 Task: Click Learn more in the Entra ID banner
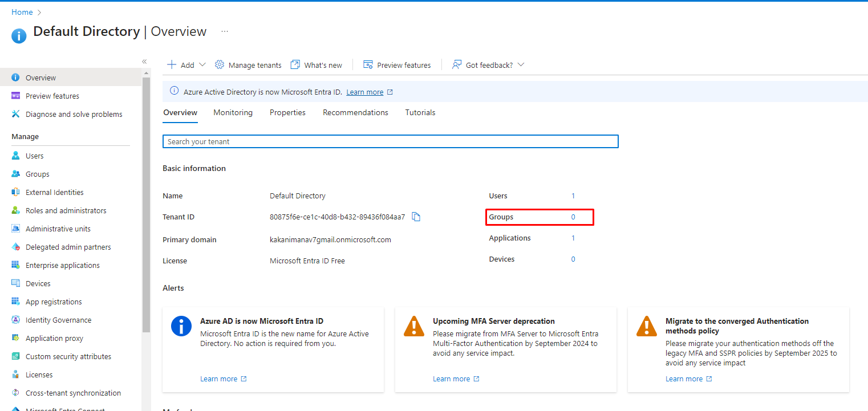coord(365,92)
